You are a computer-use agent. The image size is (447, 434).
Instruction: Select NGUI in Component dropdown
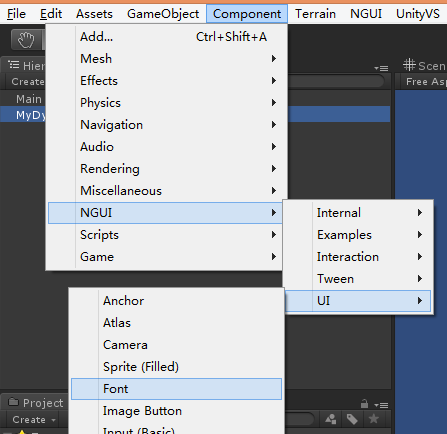coord(165,213)
